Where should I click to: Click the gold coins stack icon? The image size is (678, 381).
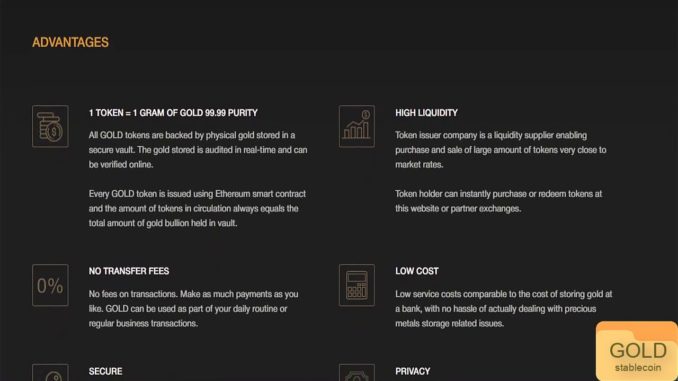(50, 126)
